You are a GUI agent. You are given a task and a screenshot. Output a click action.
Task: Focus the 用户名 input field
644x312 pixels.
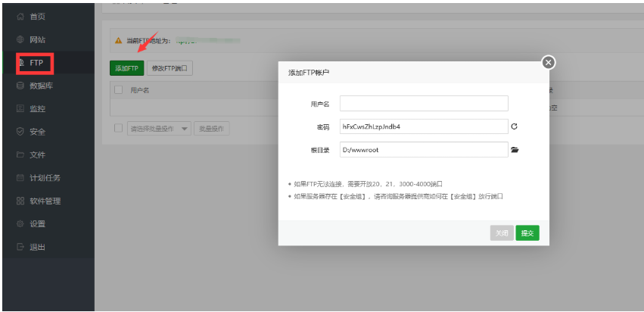pos(424,104)
